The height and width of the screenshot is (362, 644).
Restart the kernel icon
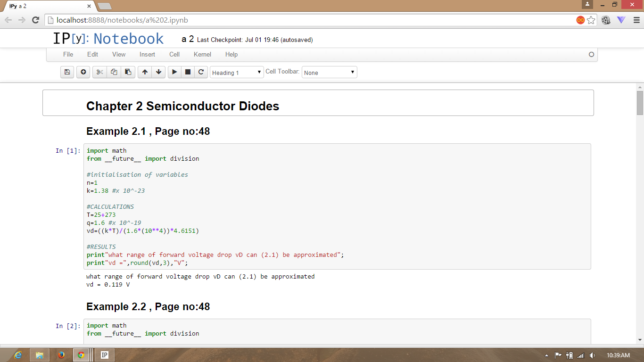click(x=201, y=72)
